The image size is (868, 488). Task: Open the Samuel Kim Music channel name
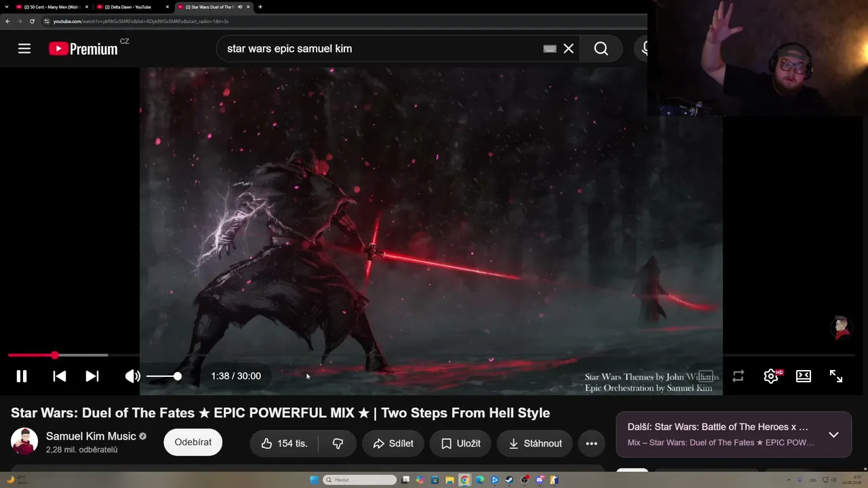(x=91, y=436)
